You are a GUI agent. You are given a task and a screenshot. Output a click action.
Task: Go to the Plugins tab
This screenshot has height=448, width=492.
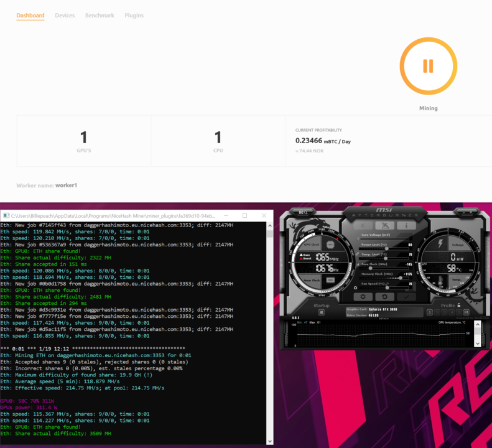[134, 16]
